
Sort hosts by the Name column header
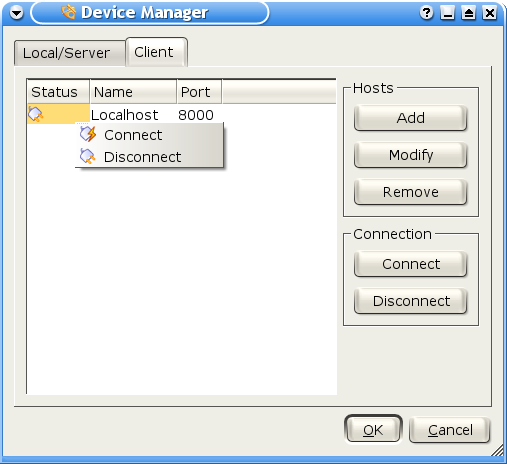tap(133, 92)
